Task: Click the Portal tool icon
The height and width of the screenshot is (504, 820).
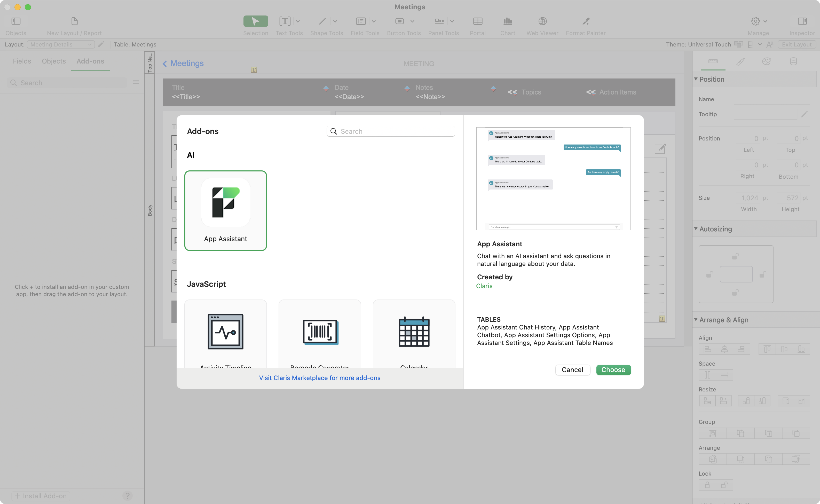Action: [x=478, y=21]
